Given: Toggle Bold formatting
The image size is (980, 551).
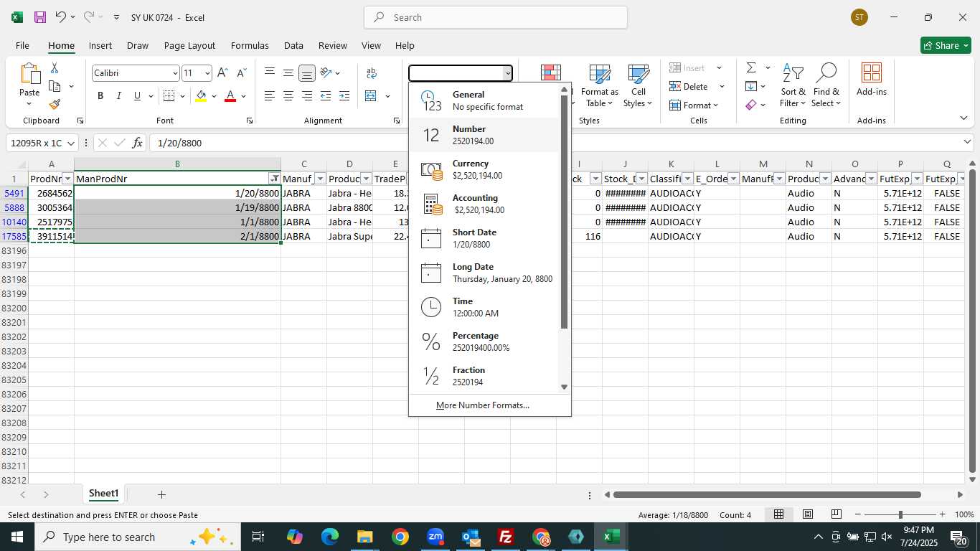Looking at the screenshot, I should point(100,96).
